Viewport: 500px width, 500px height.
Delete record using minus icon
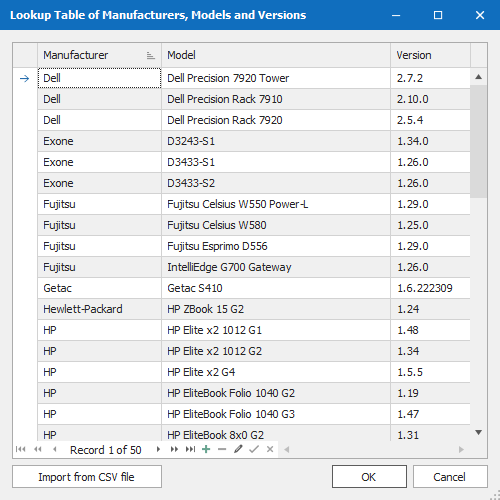coord(222,449)
